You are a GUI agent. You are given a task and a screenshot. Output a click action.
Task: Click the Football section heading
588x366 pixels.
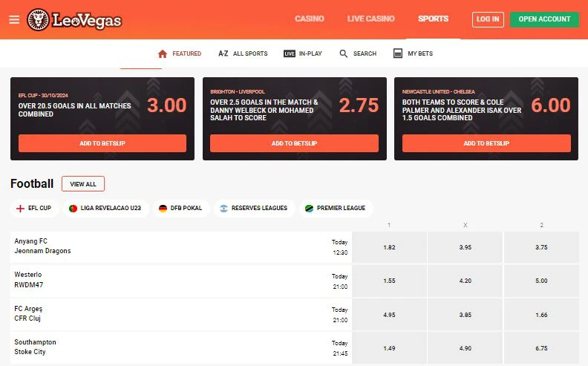coord(32,184)
